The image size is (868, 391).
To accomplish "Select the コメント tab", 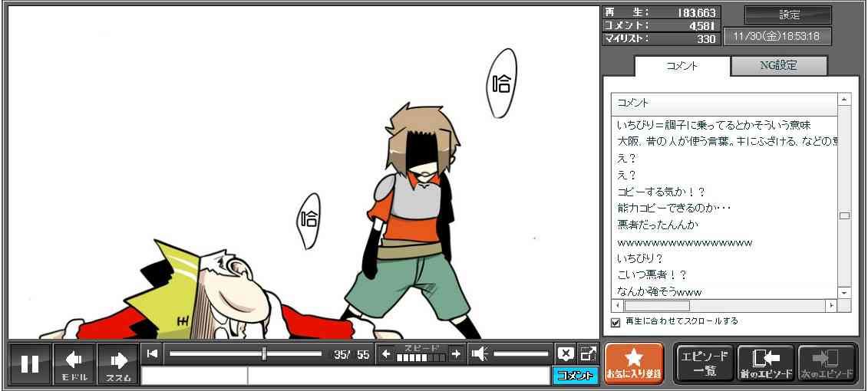I will point(682,66).
